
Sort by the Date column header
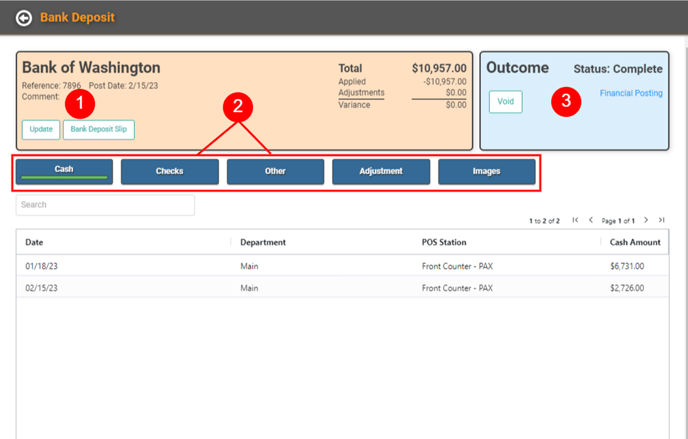pyautogui.click(x=35, y=242)
